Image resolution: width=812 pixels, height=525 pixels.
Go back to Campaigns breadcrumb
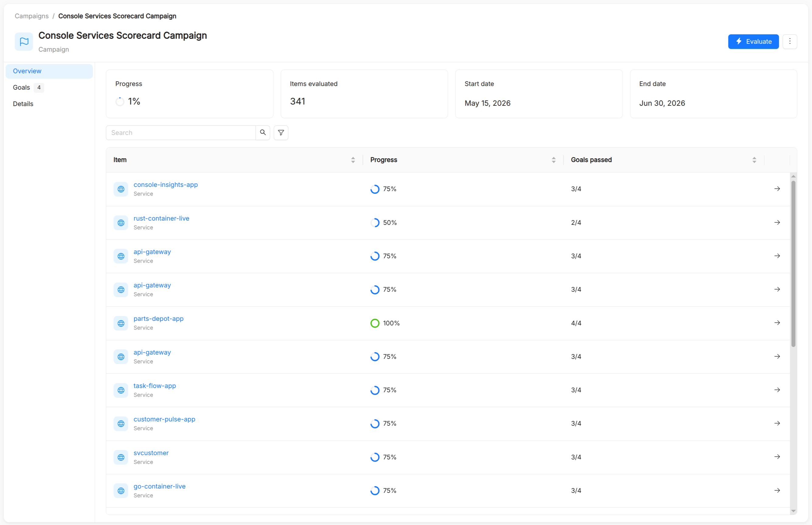tap(32, 16)
